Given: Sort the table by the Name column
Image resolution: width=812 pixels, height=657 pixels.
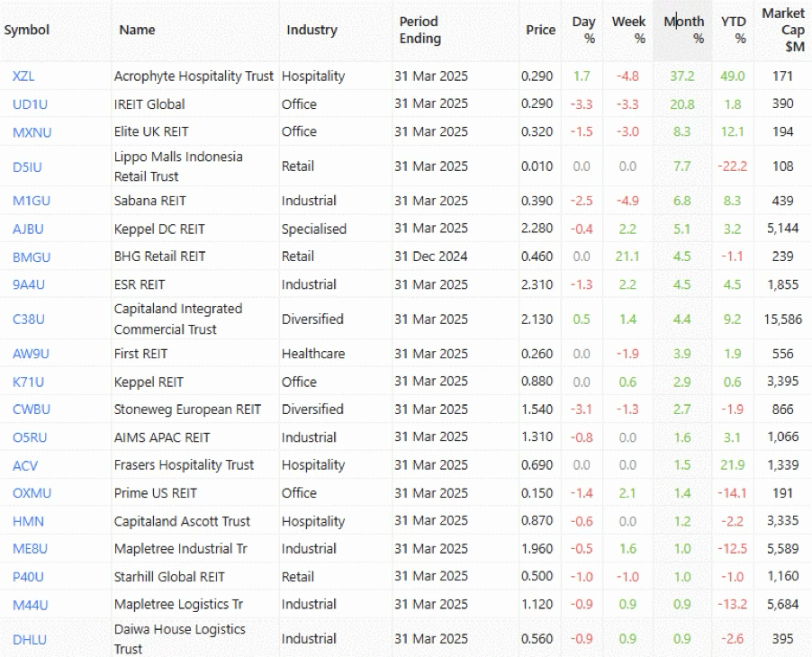Looking at the screenshot, I should tap(137, 30).
